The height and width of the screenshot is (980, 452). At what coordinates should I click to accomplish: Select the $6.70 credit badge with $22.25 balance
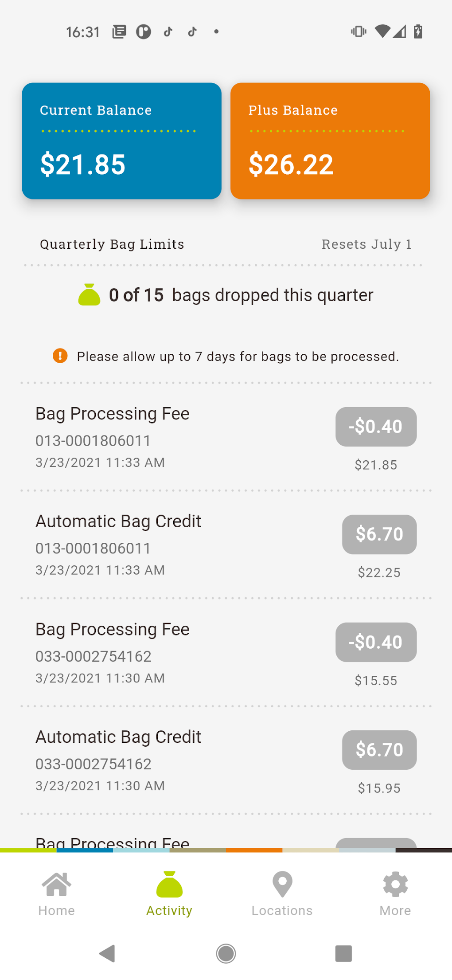click(x=379, y=534)
